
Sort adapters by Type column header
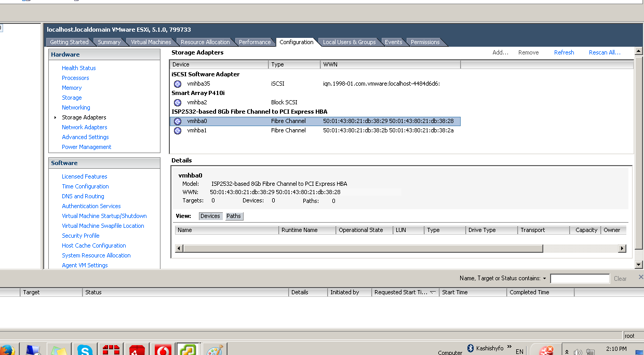294,64
